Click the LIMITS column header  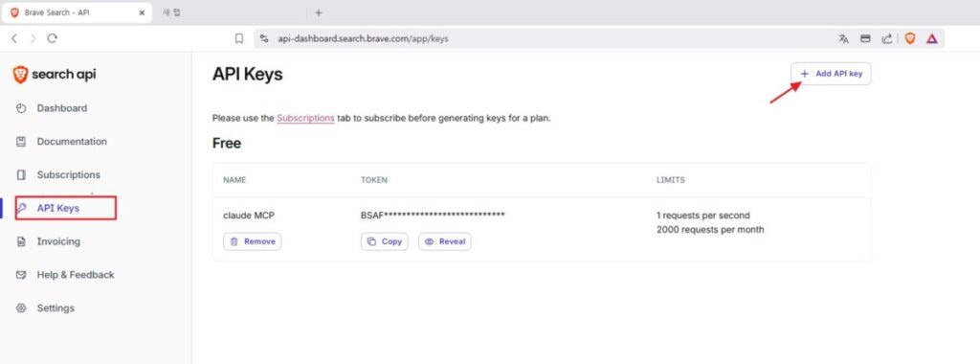(x=671, y=180)
